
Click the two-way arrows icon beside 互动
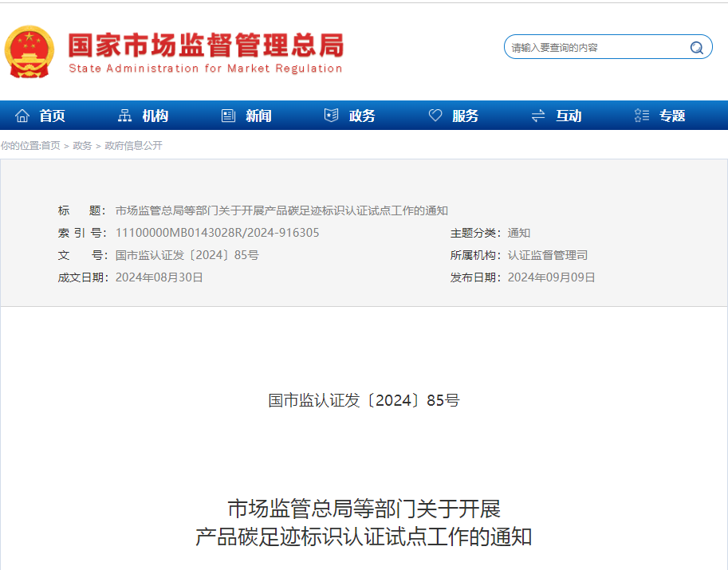(x=538, y=116)
